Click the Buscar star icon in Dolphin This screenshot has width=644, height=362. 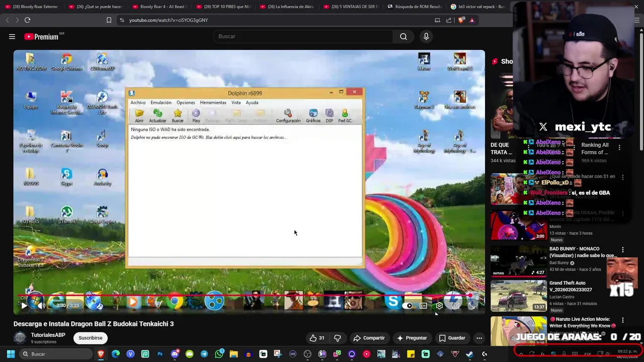tap(178, 116)
